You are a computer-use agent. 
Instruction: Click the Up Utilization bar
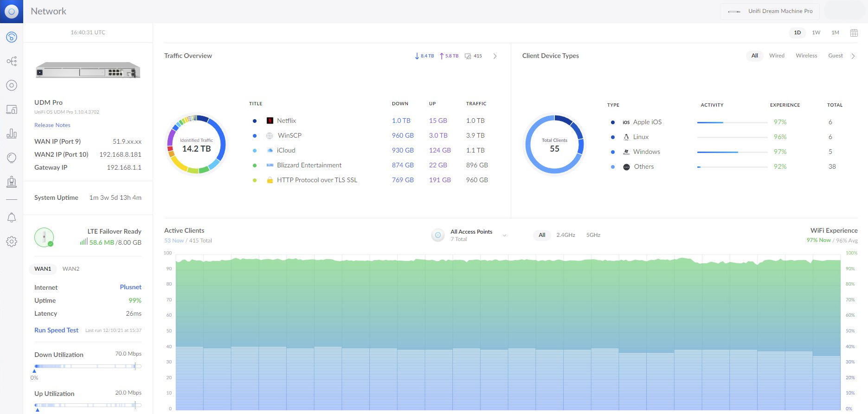pos(88,405)
